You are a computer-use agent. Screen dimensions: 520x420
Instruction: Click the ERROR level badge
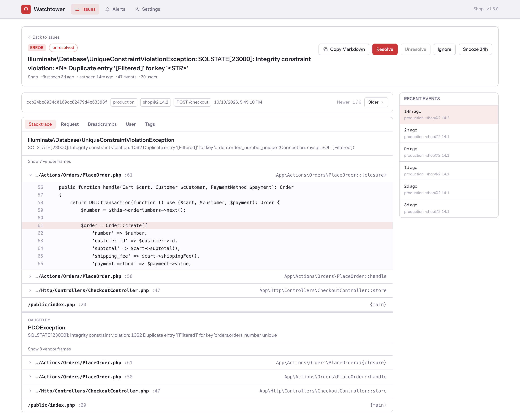pyautogui.click(x=37, y=48)
